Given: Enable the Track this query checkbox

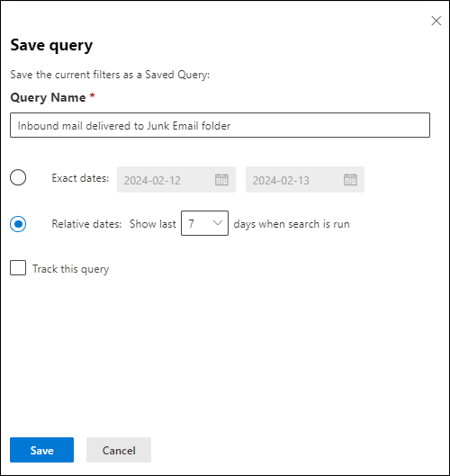Looking at the screenshot, I should pyautogui.click(x=18, y=268).
